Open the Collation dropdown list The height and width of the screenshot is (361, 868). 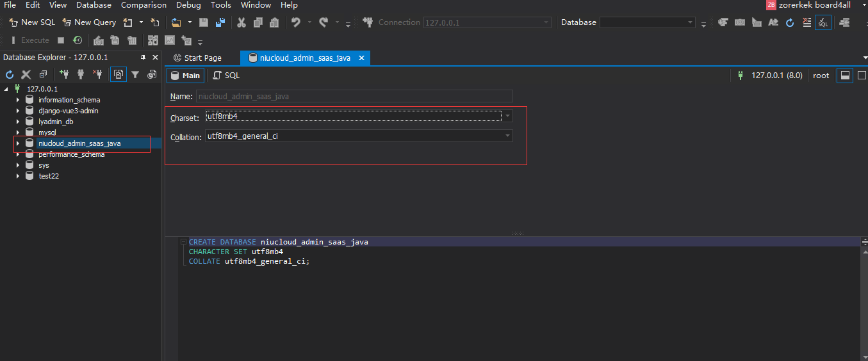(507, 136)
